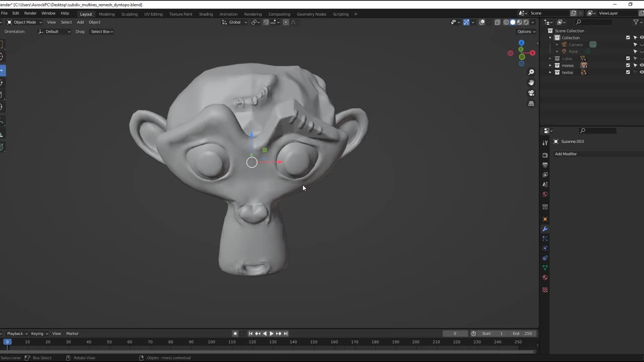
Task: Uncheck the textos collection checkbox
Action: point(628,72)
